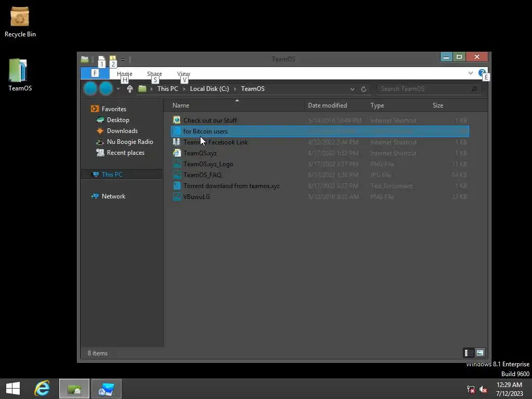This screenshot has width=532, height=399.
Task: Open the File tab in the ribbon
Action: pos(95,73)
